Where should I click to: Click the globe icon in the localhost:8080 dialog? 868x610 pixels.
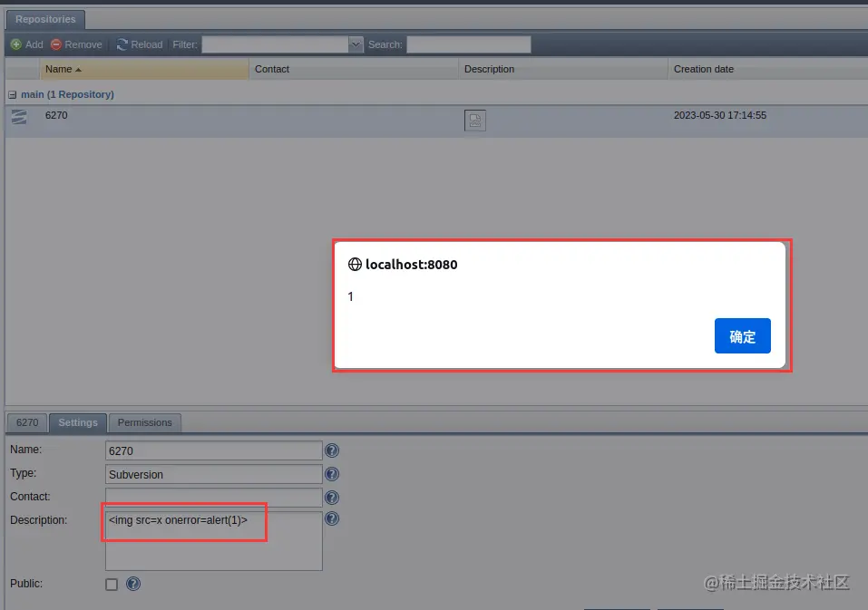(x=354, y=265)
